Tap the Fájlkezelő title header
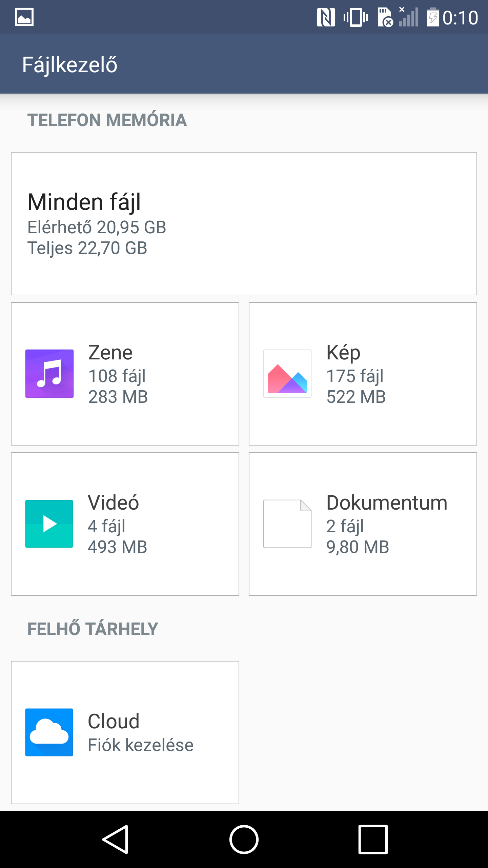Viewport: 488px width, 868px height. click(x=70, y=64)
